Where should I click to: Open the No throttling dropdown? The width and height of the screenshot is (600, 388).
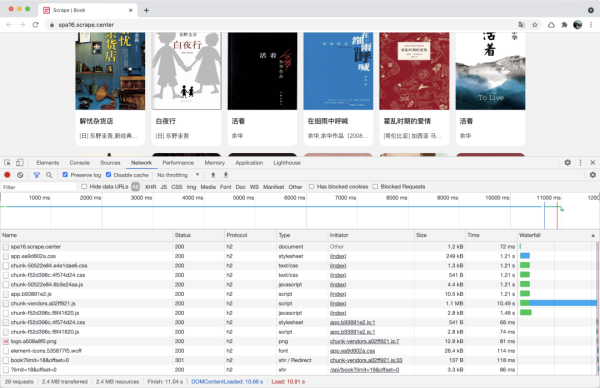coord(178,175)
